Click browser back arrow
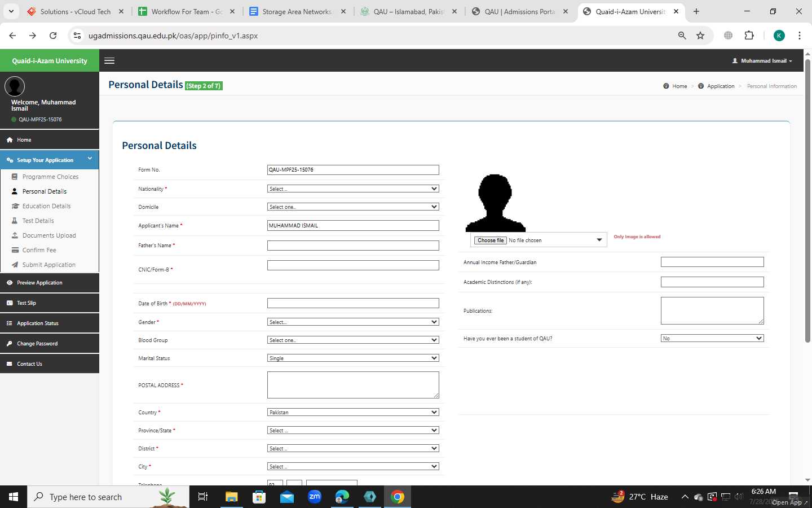This screenshot has width=812, height=508. click(12, 36)
